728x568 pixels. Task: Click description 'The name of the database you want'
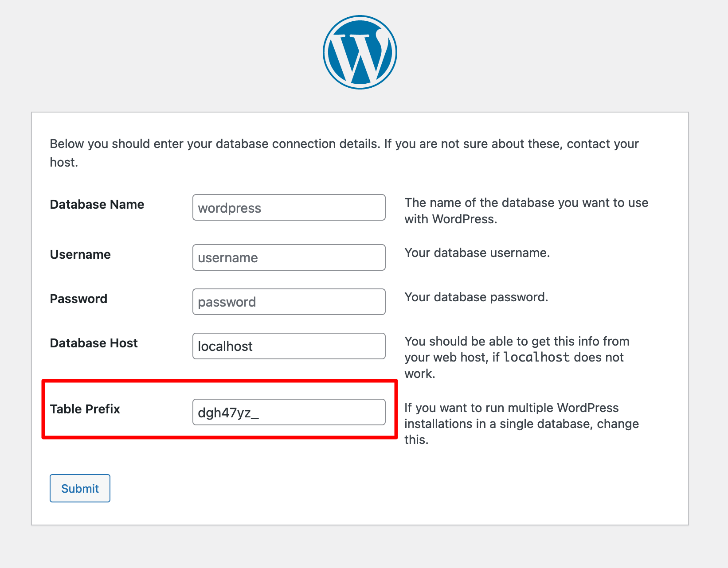[x=526, y=211]
